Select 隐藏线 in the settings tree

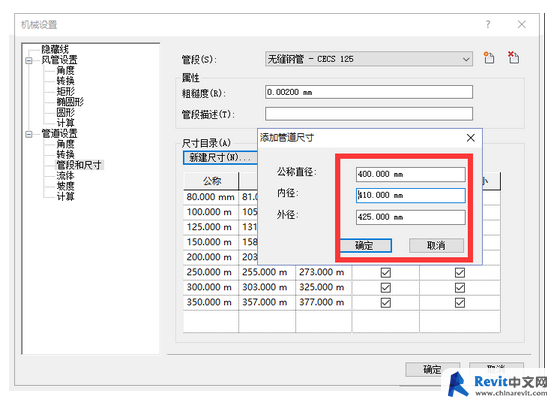(55, 49)
